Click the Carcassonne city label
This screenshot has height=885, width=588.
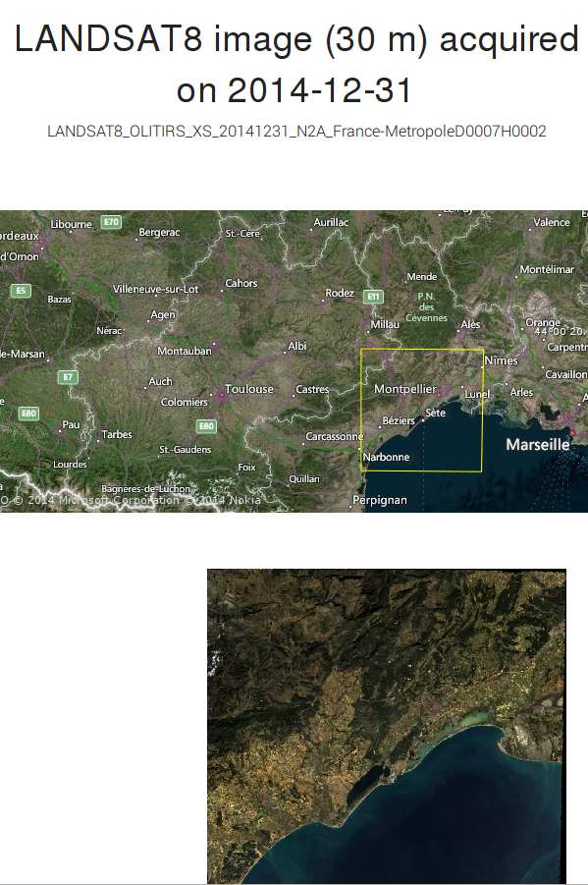tap(334, 436)
